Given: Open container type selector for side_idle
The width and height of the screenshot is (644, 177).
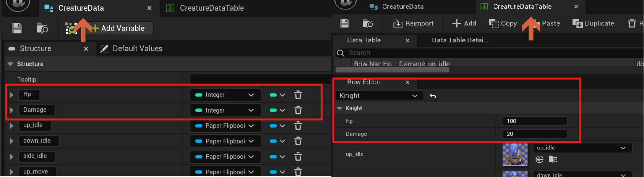Looking at the screenshot, I should 277,157.
